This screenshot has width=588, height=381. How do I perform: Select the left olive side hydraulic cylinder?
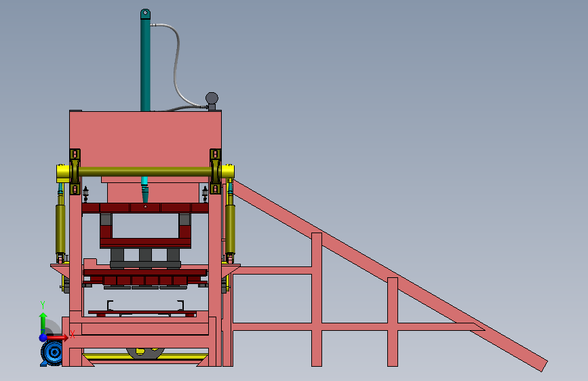point(60,230)
